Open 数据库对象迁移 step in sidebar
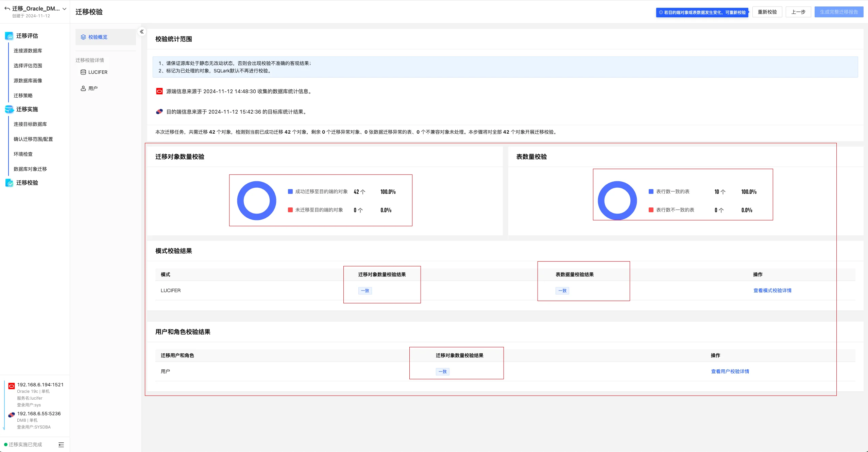Screen dimensions: 868x452 coord(30,169)
